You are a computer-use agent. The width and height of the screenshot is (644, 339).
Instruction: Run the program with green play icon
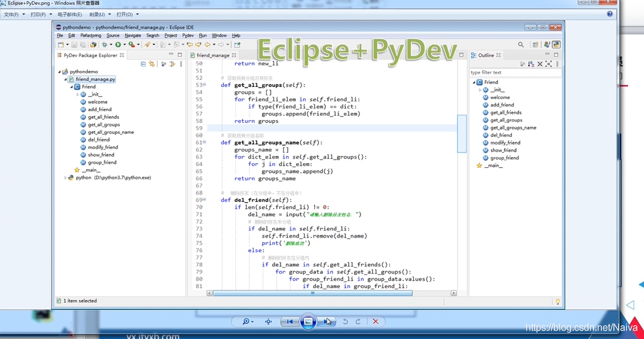point(118,45)
